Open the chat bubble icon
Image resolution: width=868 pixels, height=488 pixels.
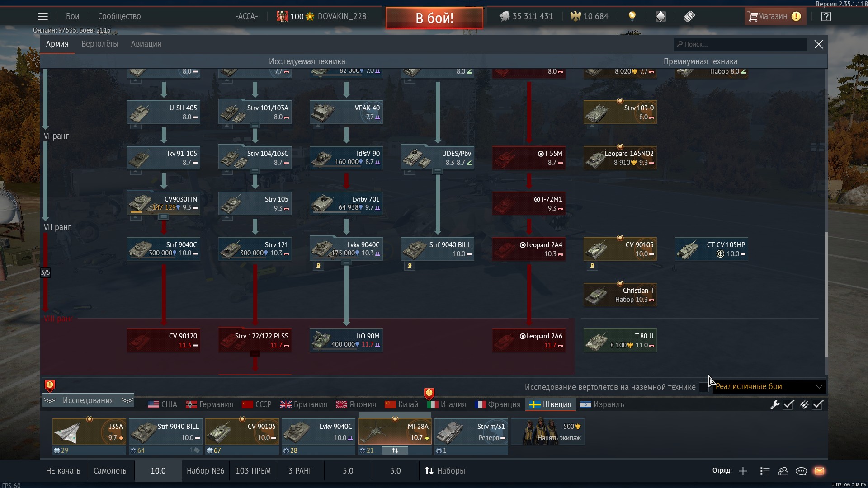coord(801,471)
